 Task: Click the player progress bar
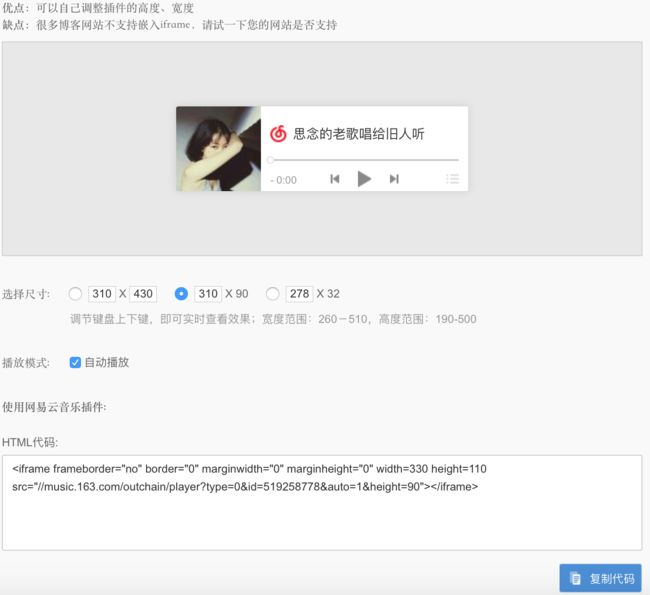[x=364, y=160]
